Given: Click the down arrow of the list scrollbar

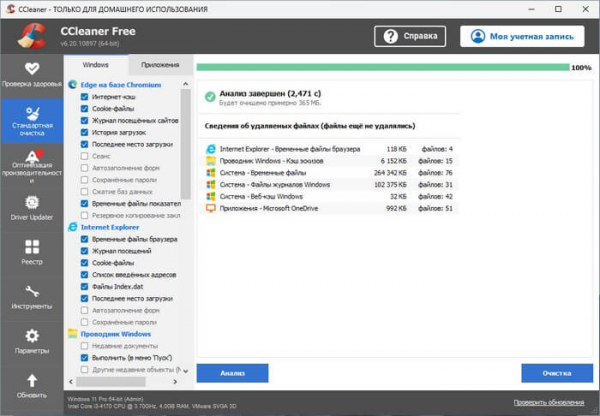Looking at the screenshot, I should coord(186,371).
